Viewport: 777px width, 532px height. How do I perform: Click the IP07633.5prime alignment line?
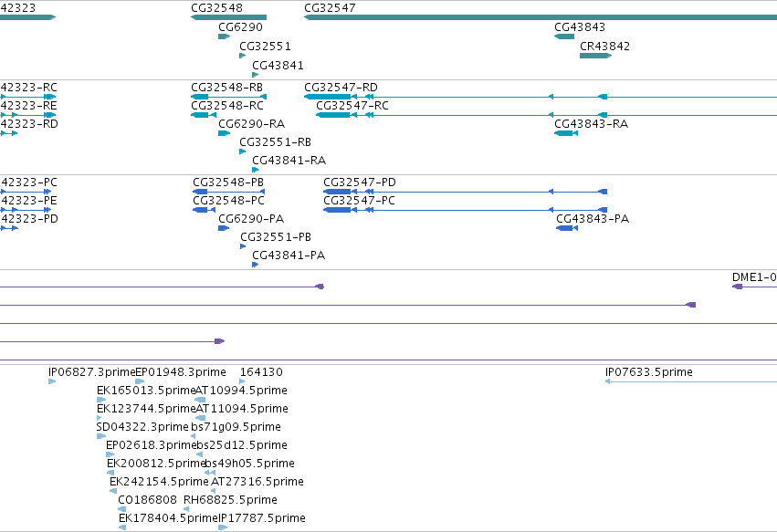pos(691,382)
